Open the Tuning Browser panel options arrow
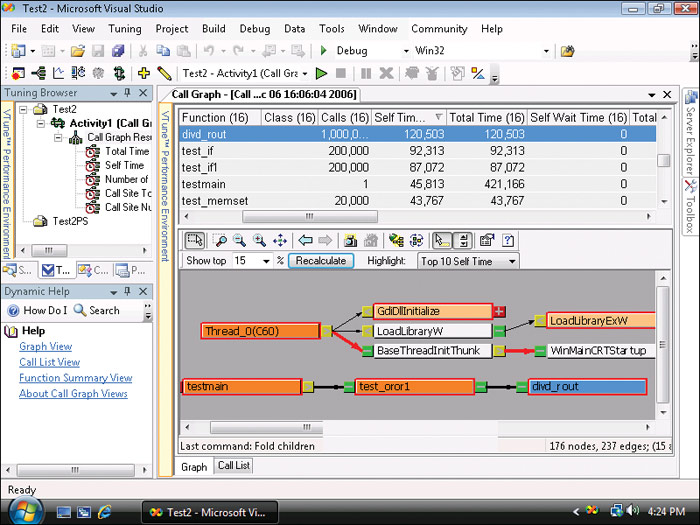This screenshot has height=525, width=700. tap(113, 93)
